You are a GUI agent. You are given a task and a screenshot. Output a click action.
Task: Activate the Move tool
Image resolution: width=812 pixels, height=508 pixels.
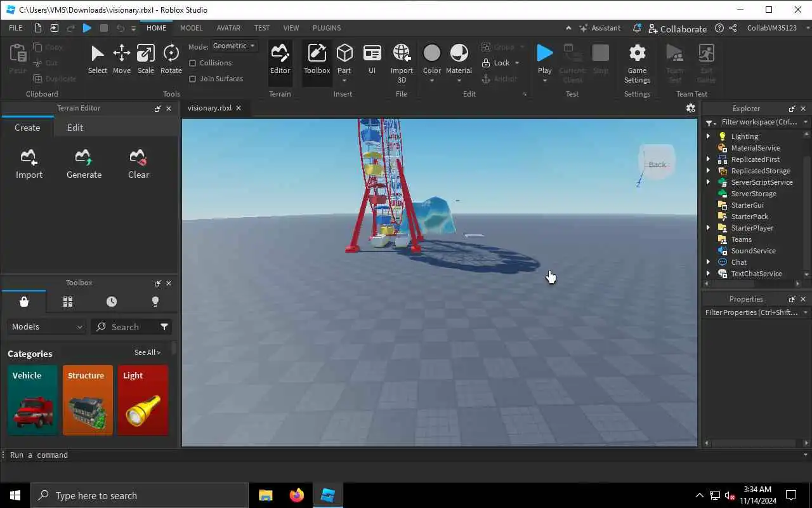pyautogui.click(x=122, y=60)
